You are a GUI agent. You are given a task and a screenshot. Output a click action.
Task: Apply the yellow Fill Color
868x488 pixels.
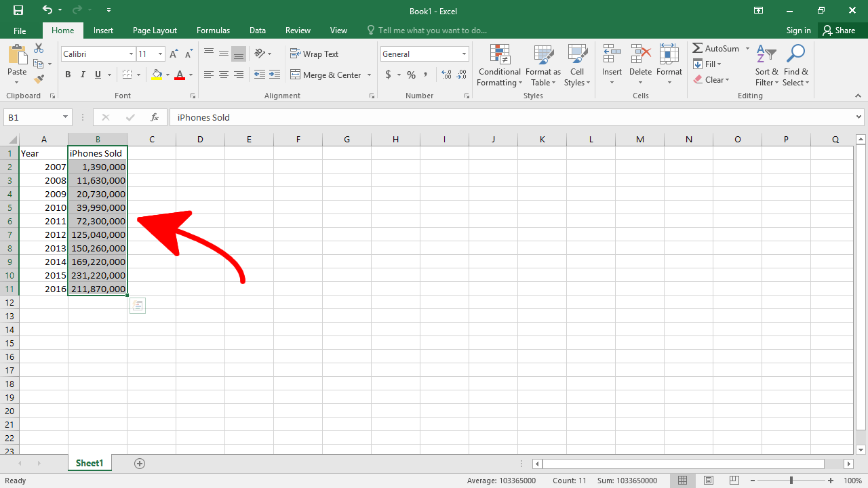157,75
